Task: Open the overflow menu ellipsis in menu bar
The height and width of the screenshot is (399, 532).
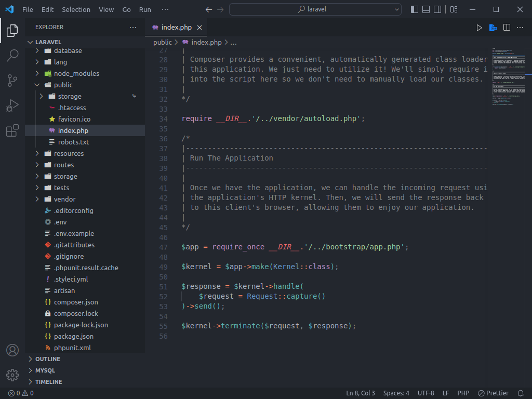Action: [165, 9]
